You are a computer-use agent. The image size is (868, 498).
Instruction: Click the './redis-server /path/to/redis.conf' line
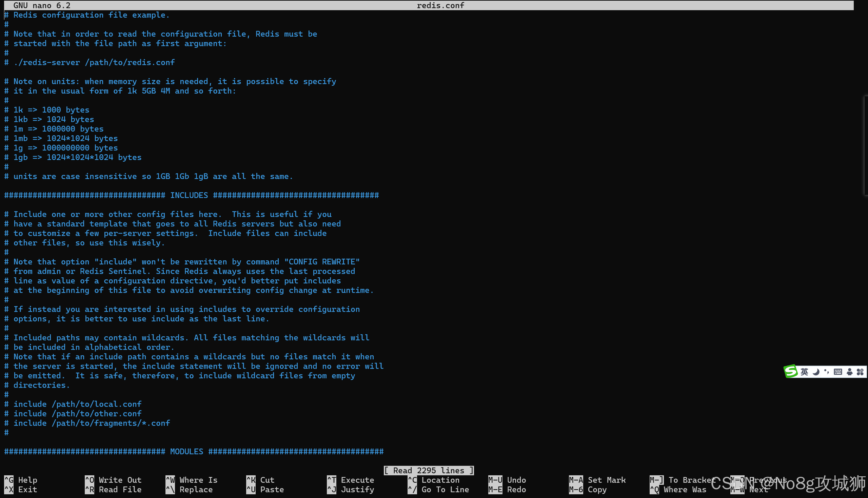90,62
